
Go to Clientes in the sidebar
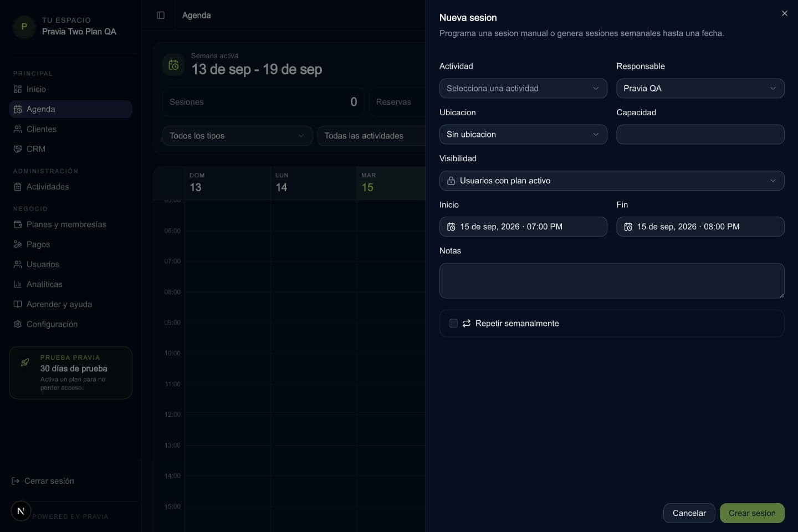point(70,129)
